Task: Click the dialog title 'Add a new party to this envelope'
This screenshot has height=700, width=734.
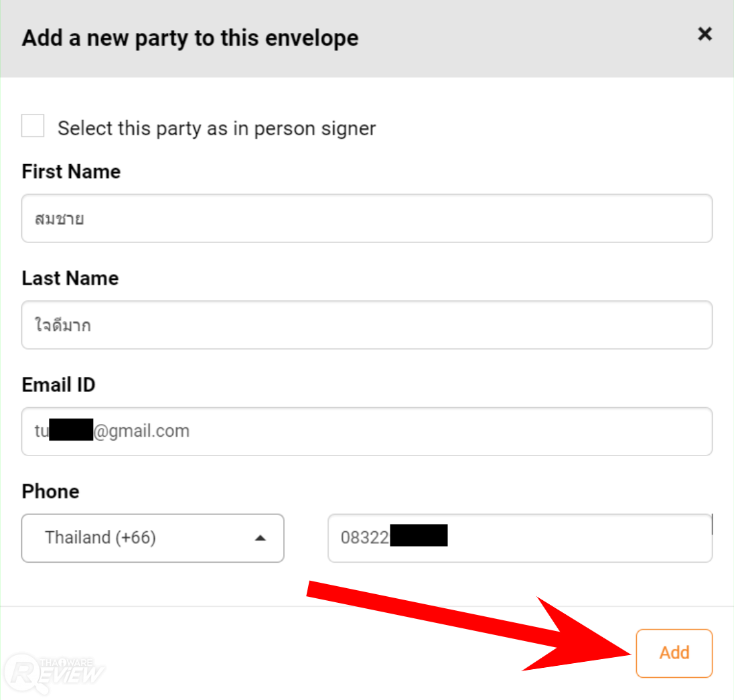Action: click(190, 38)
